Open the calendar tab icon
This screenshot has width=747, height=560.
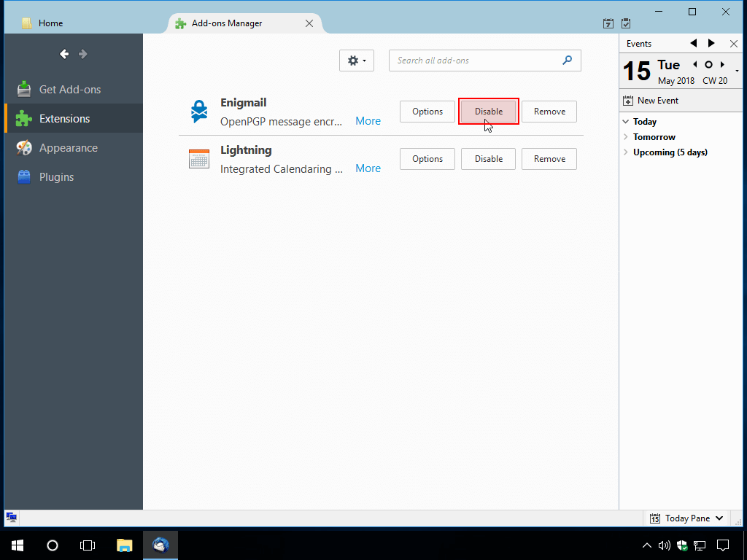[608, 23]
